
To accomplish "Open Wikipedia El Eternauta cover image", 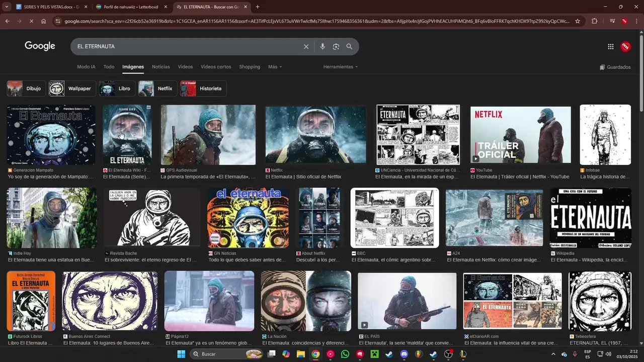I will (x=591, y=218).
